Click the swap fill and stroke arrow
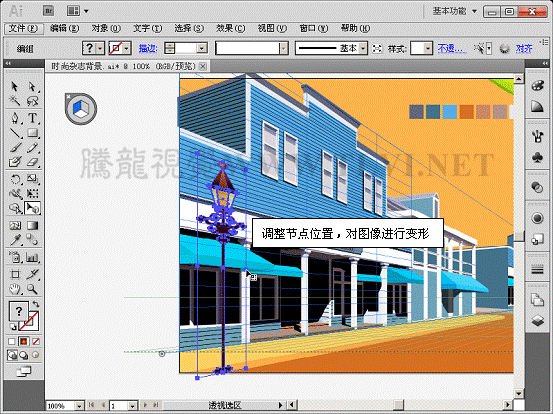 click(36, 304)
